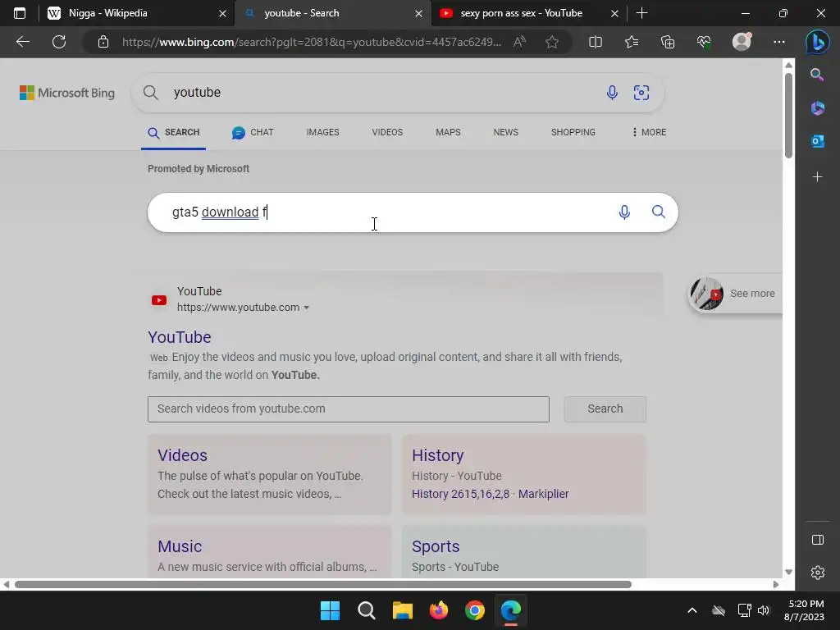Go back with the browser back arrow

[x=22, y=42]
